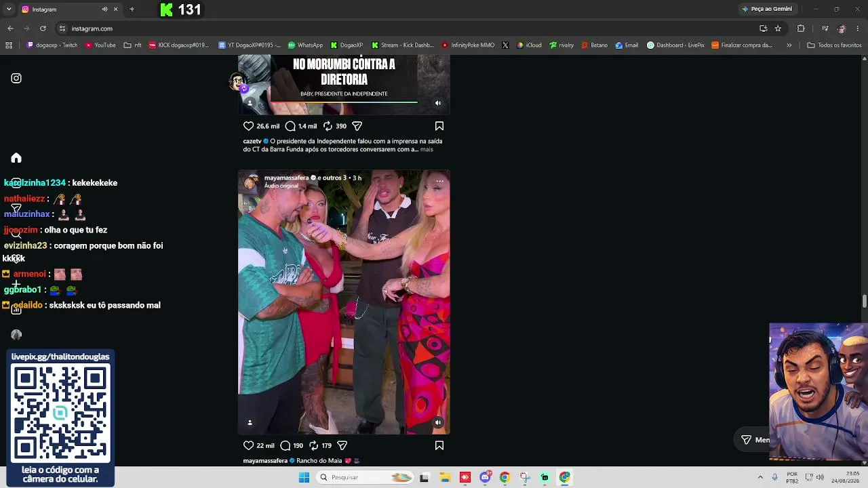Mute the Instagram browser tab

tap(104, 9)
